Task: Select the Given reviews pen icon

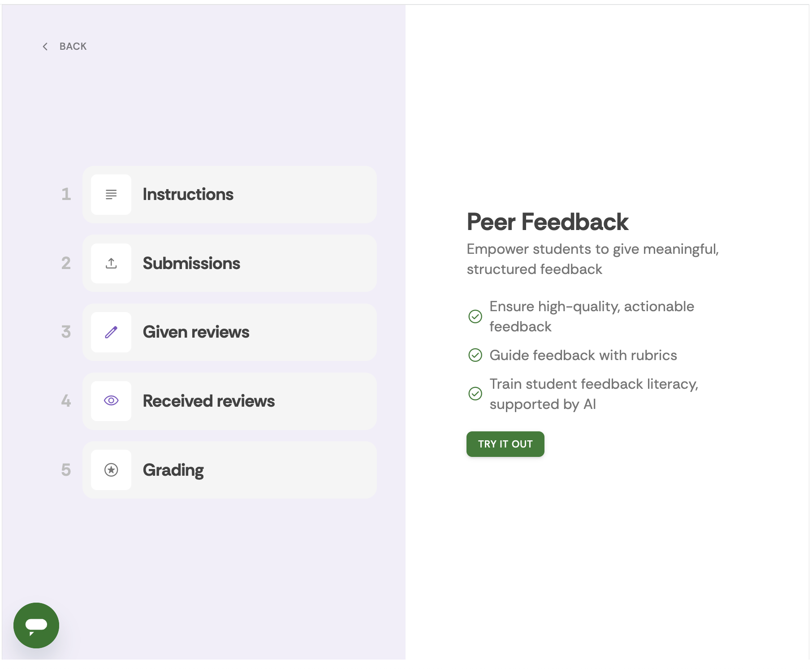Action: click(110, 332)
